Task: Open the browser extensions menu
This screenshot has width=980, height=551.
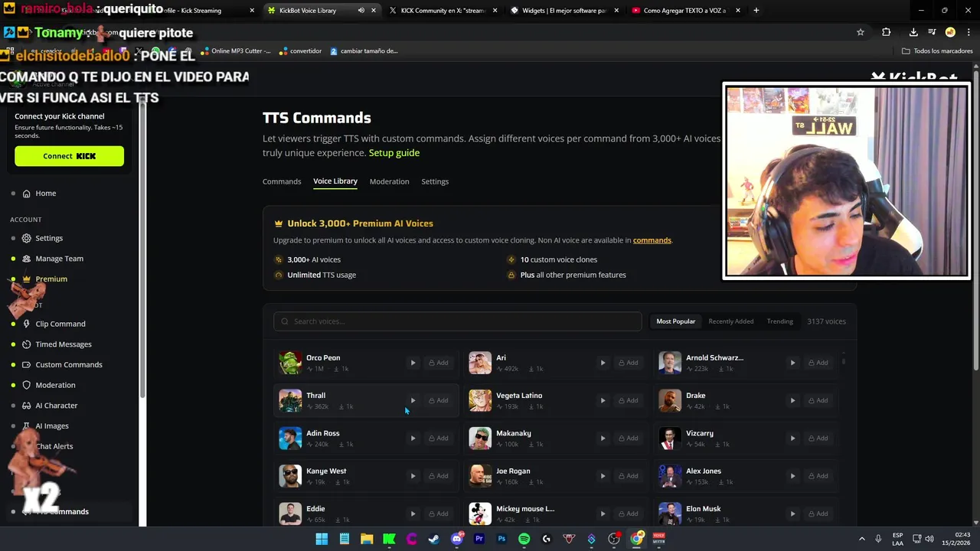Action: 887,32
